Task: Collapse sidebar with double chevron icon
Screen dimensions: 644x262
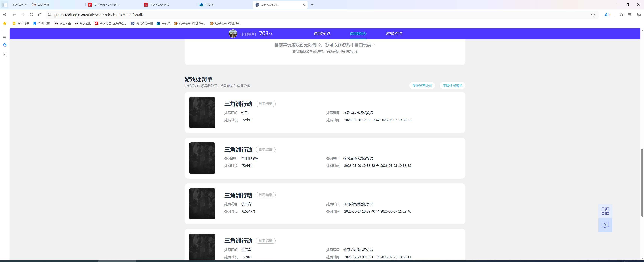Action: [4, 15]
